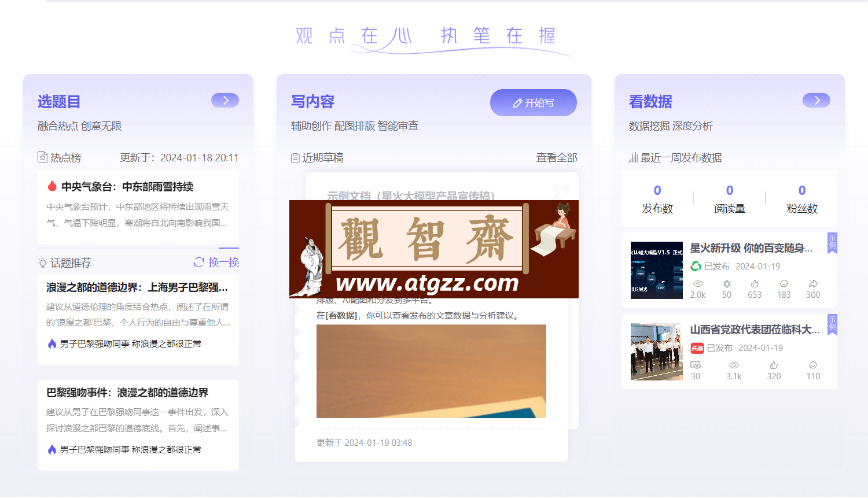Open the 选题目 arrow button

pos(225,100)
